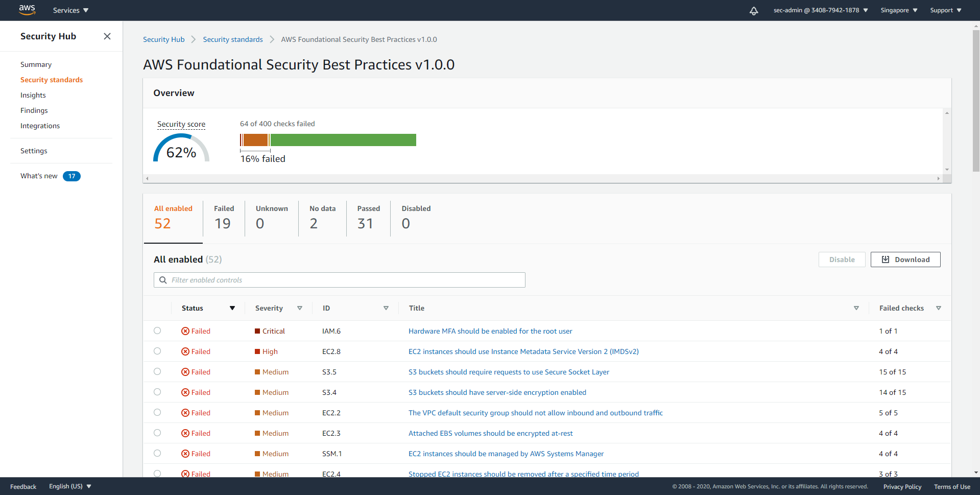Click the page vertical scrollbar

point(976,101)
